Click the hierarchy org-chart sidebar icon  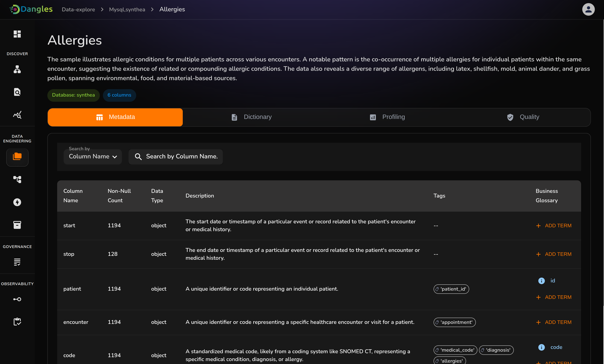[x=17, y=69]
